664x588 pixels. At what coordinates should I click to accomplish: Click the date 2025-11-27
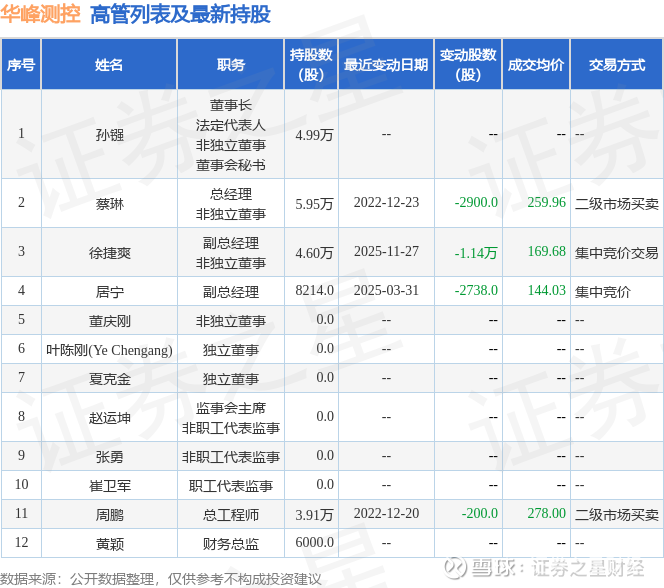tap(386, 251)
